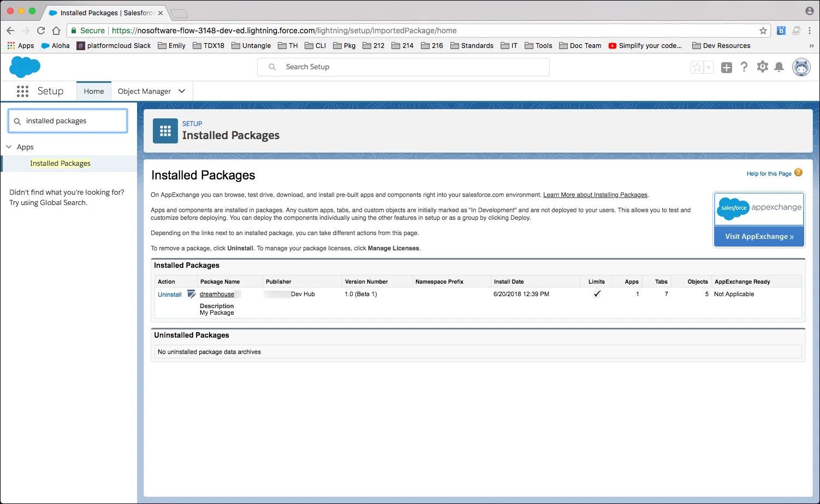Open the platformcloud Slack bookmark

114,46
